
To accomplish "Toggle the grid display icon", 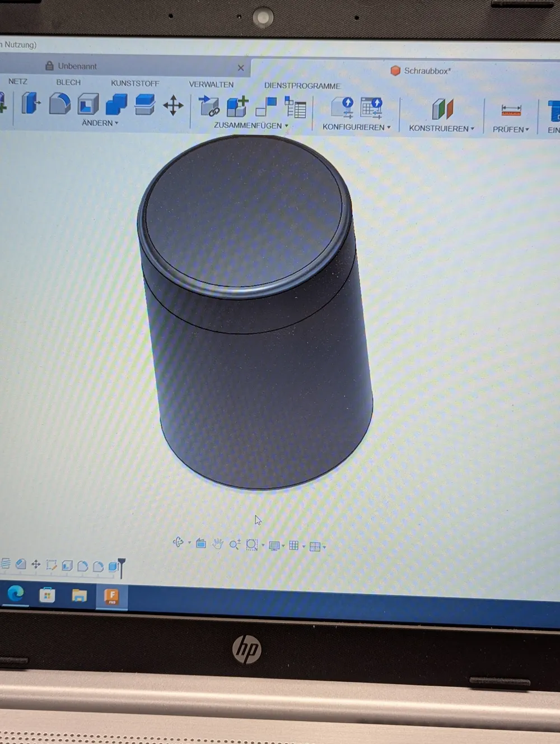I will pyautogui.click(x=295, y=545).
